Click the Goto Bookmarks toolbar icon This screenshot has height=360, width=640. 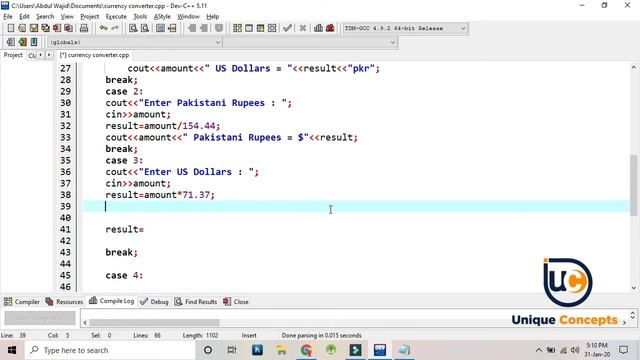click(x=34, y=42)
